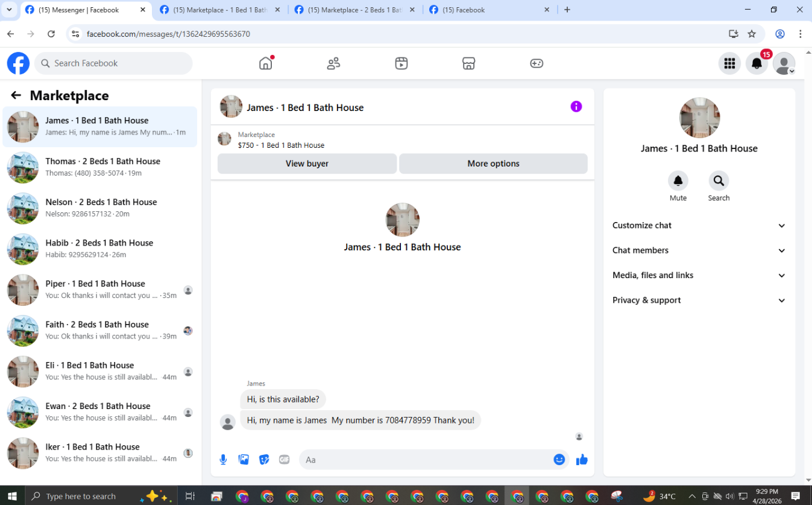Open Ewan 2 Beds 1 Bath House chat

[100, 412]
